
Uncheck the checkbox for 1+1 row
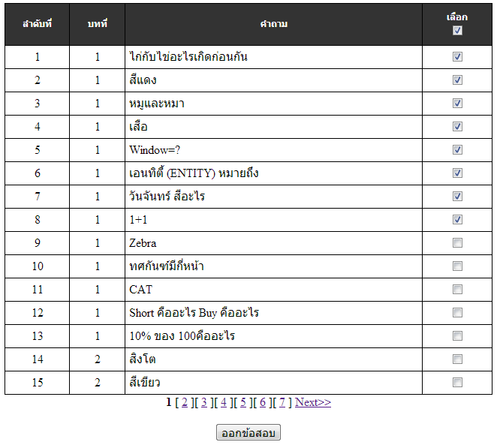click(x=457, y=220)
